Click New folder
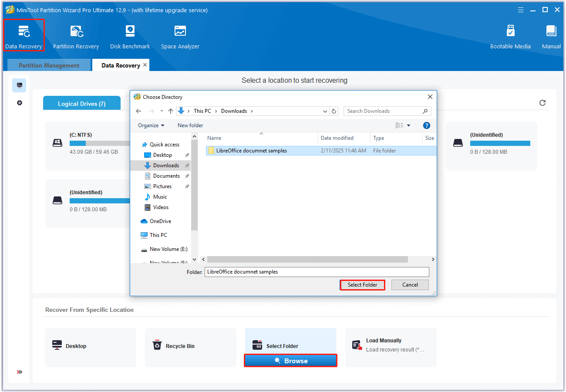566x392 pixels. click(190, 125)
